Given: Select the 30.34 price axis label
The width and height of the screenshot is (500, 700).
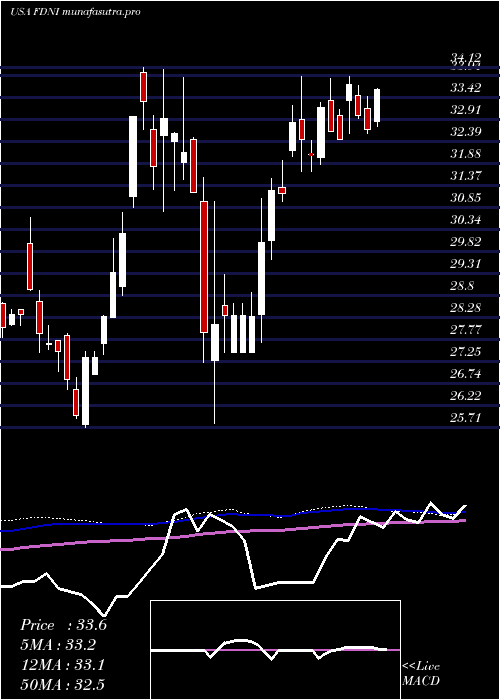Looking at the screenshot, I should (466, 220).
